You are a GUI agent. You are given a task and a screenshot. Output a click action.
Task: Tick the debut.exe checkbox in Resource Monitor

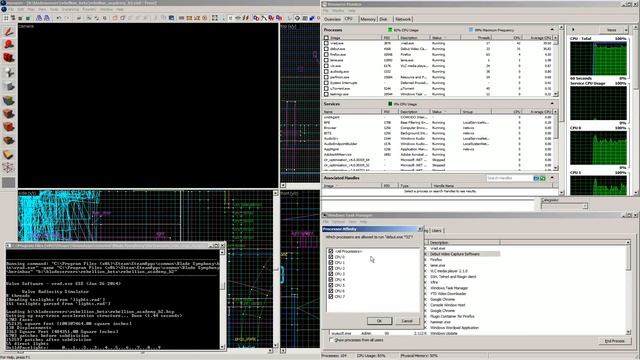point(326,49)
